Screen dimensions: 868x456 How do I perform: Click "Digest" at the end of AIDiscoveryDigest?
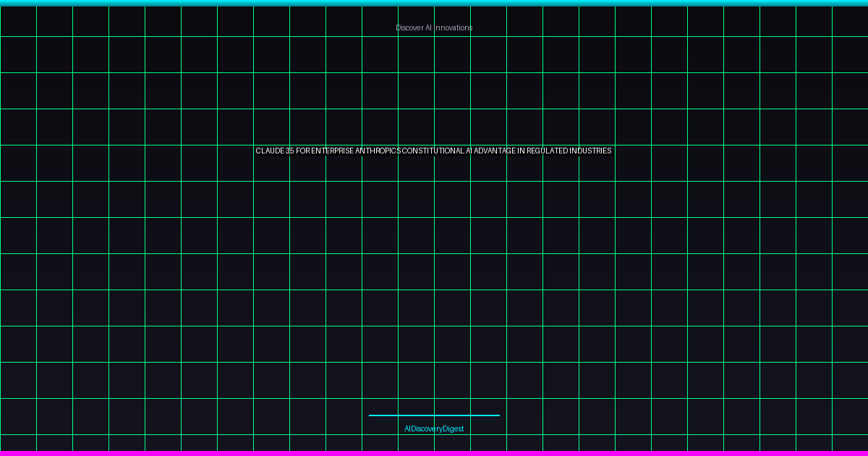click(453, 428)
